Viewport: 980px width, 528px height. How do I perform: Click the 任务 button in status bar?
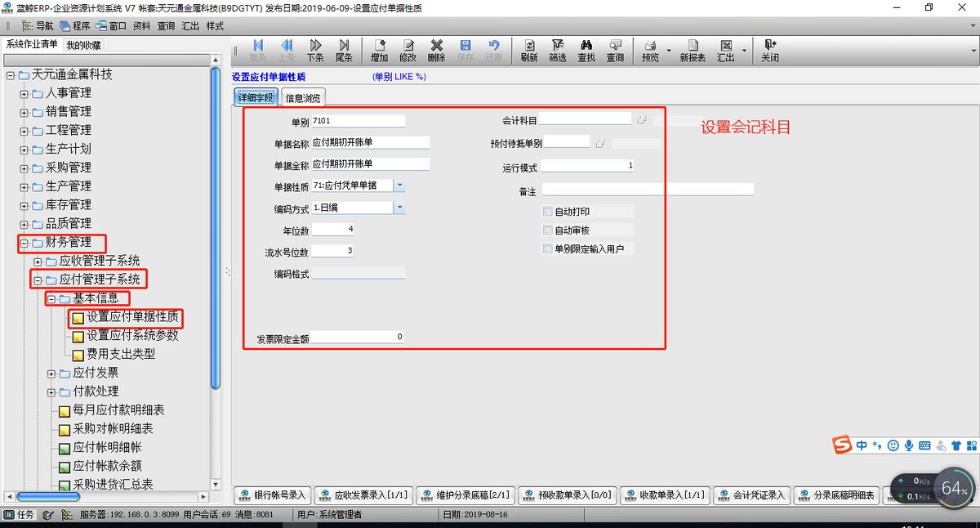[x=20, y=515]
